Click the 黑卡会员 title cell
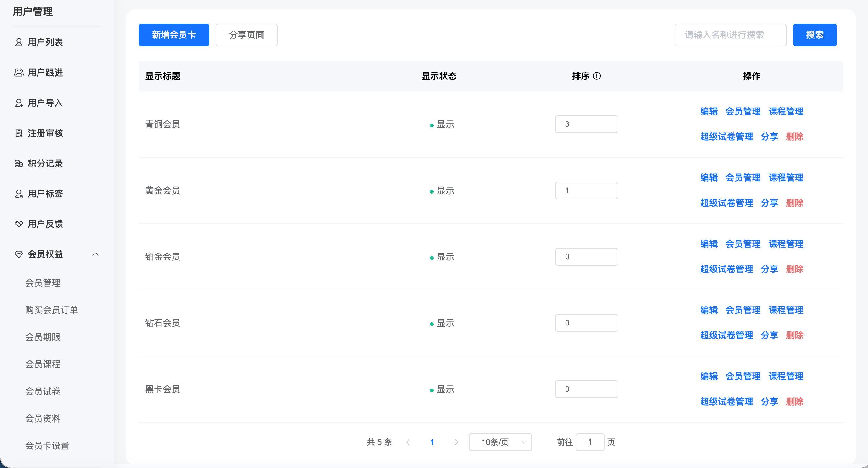The height and width of the screenshot is (468, 868). 162,389
